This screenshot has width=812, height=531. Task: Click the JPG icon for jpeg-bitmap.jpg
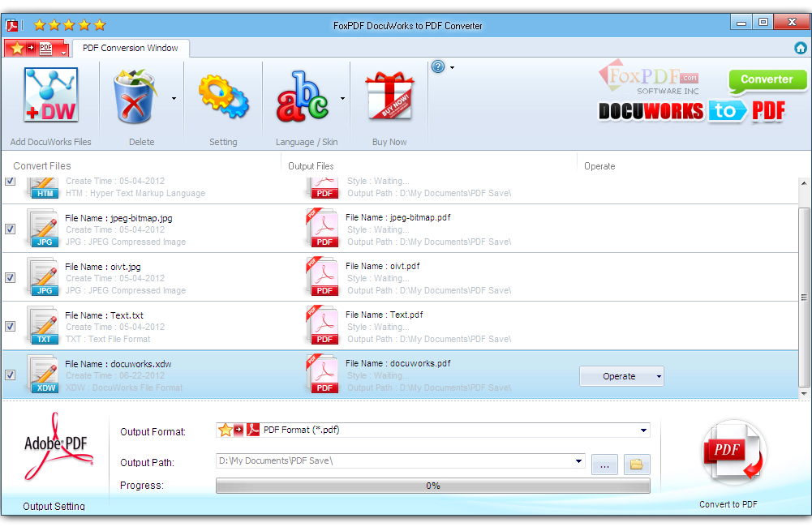pyautogui.click(x=43, y=228)
